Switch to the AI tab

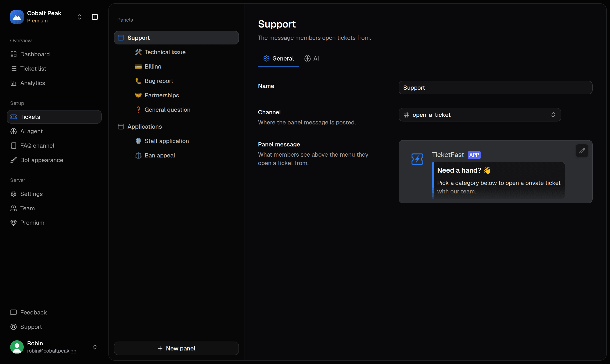coord(312,58)
